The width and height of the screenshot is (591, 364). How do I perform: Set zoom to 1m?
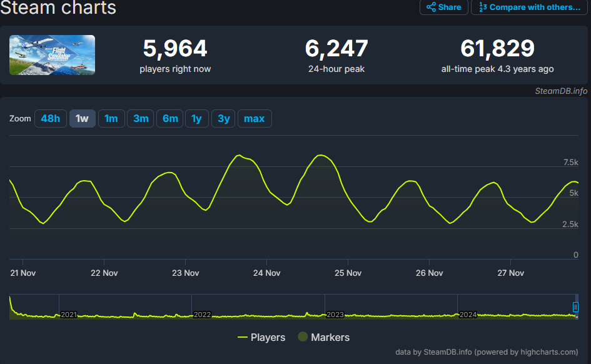pyautogui.click(x=111, y=119)
